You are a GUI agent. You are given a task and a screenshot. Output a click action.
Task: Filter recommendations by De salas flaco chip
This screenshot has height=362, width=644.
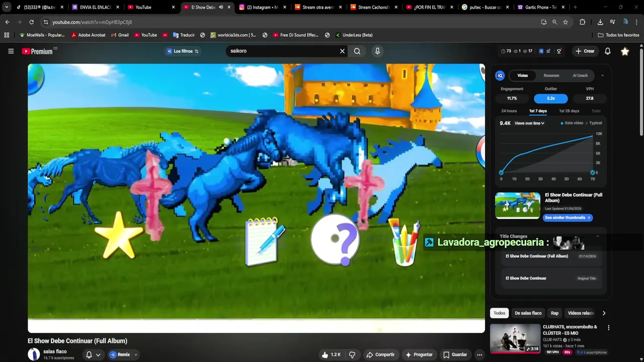tap(528, 313)
